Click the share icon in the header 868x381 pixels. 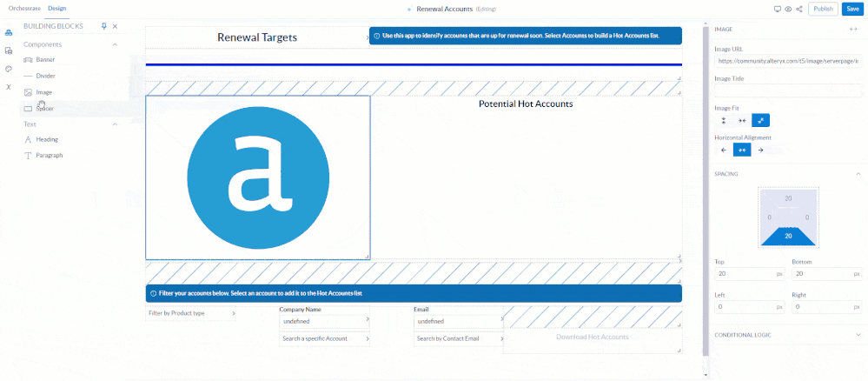click(798, 9)
